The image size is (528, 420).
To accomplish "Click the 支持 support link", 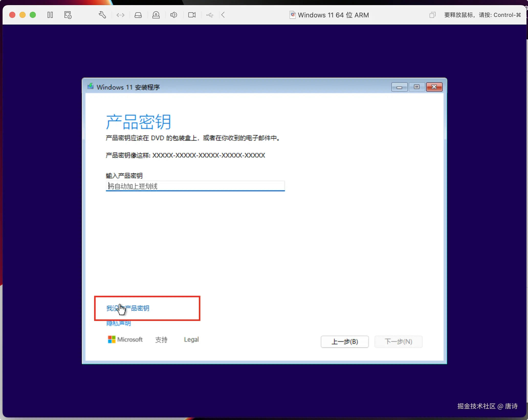I will [x=161, y=340].
